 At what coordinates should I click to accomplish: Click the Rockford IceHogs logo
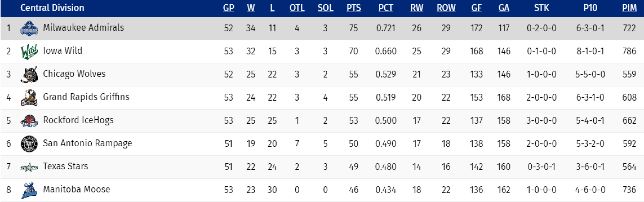point(29,121)
